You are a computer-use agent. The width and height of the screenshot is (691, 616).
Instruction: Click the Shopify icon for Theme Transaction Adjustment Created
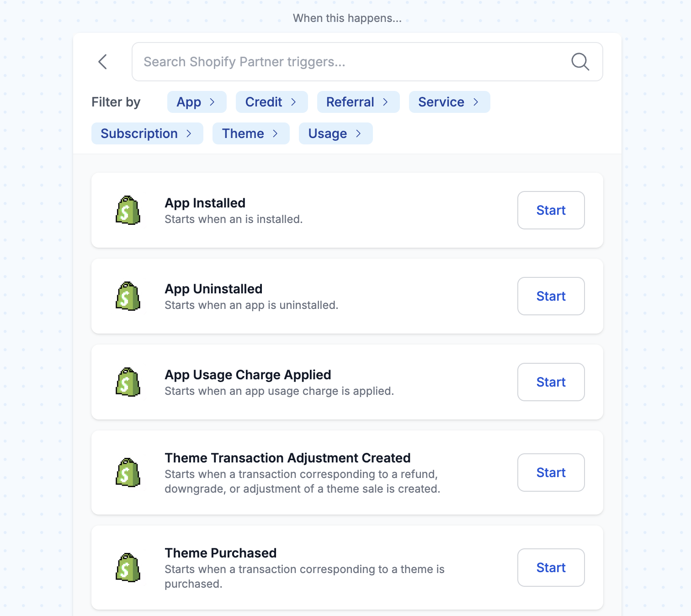(x=128, y=473)
